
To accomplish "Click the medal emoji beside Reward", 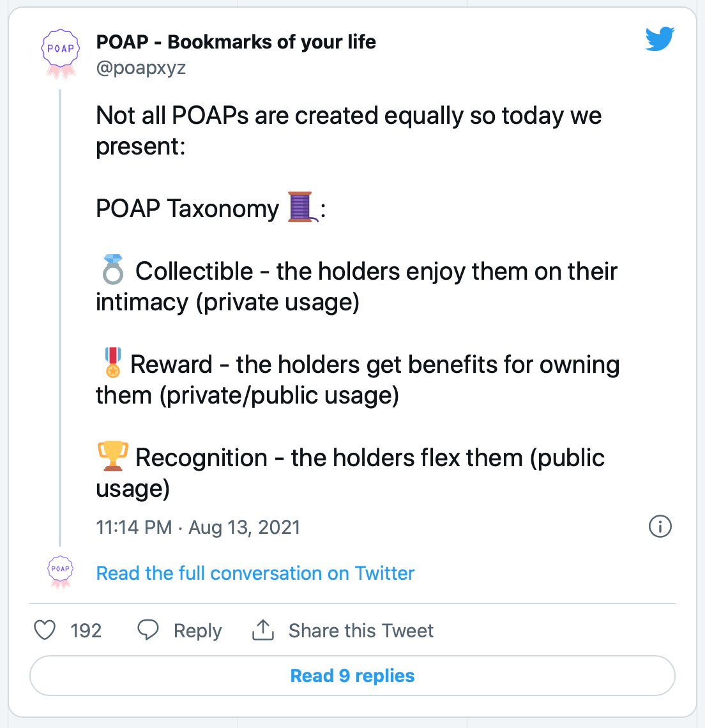I will tap(113, 362).
